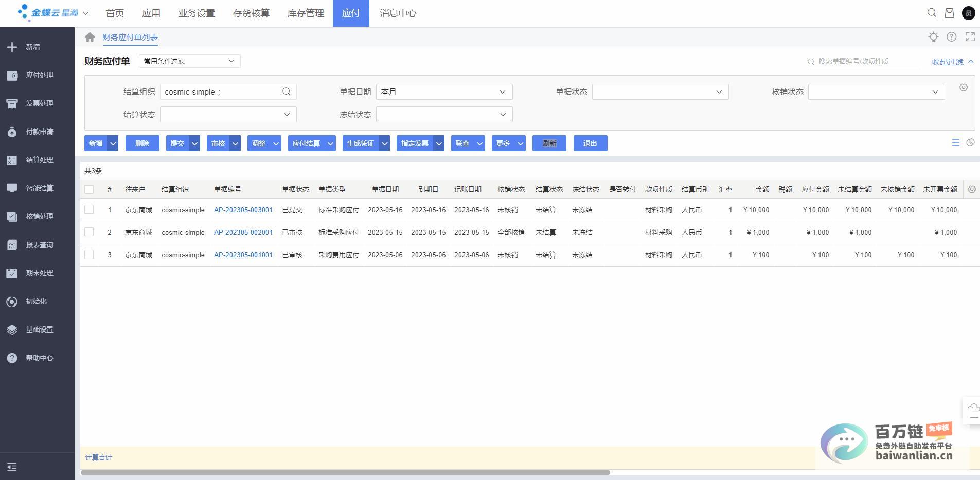Open 单据状态 filter dropdown
The width and height of the screenshot is (980, 480).
tap(660, 92)
